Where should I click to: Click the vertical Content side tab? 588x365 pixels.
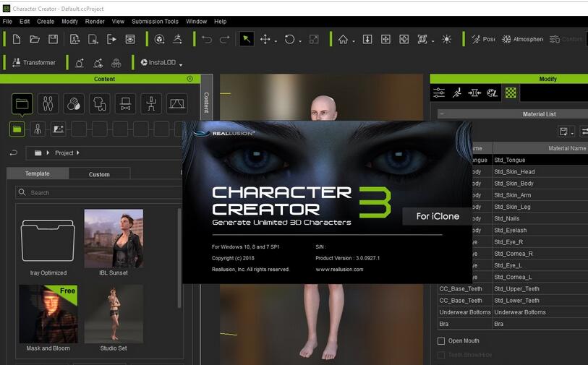[x=206, y=103]
